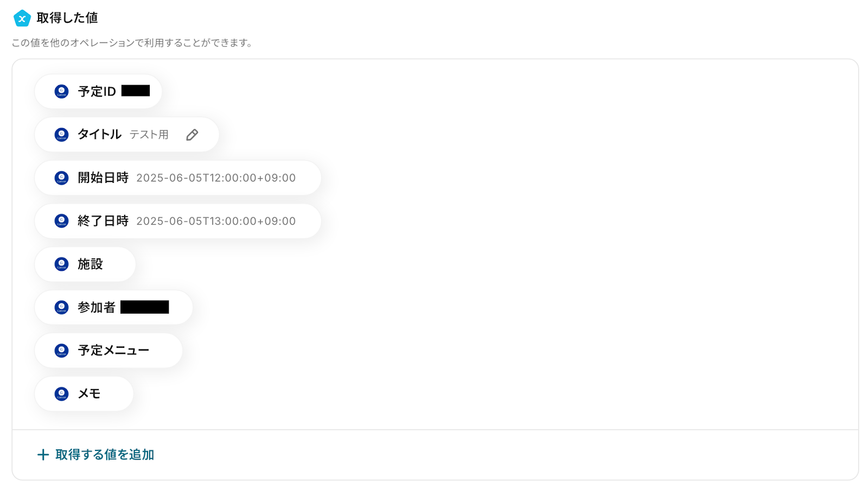Click the Garoon icon on 施設 chip
This screenshot has height=489, width=868.
[61, 264]
